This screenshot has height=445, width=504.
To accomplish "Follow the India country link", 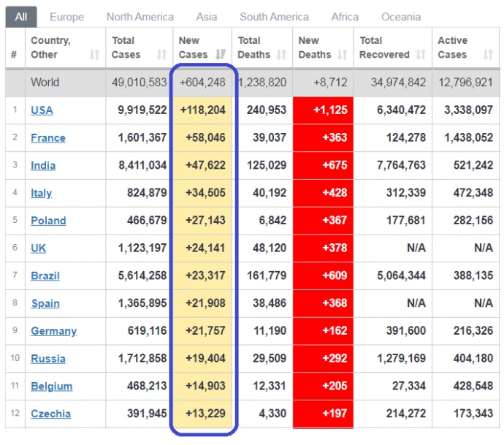I will (42, 166).
